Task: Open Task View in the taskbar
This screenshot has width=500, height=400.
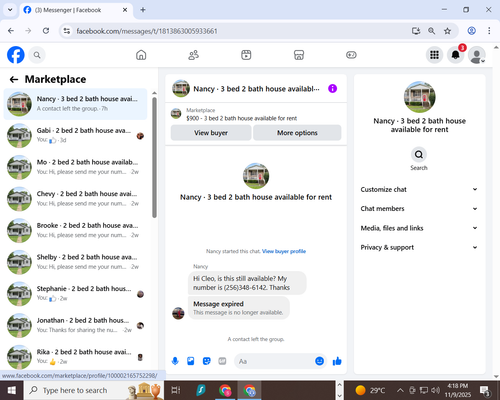Action: 176,390
